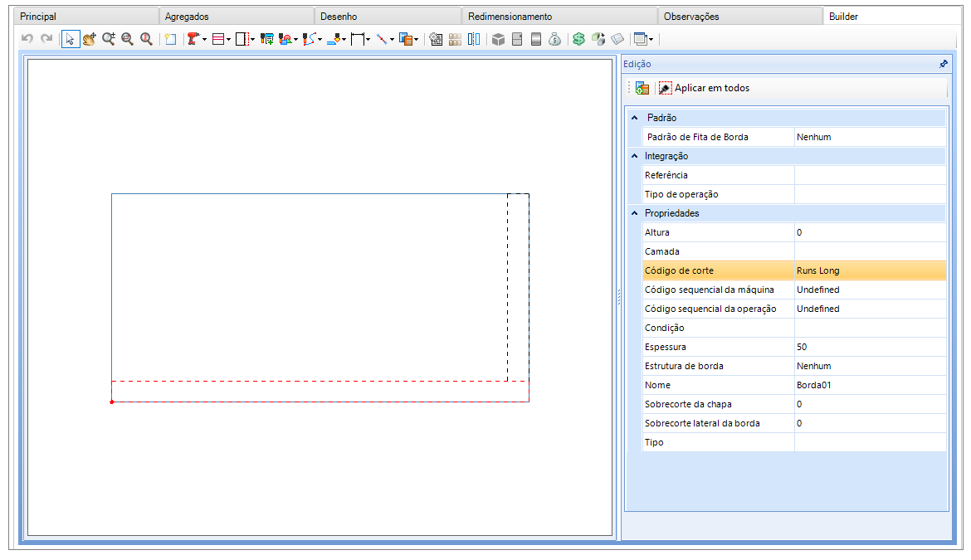Open the edge band tool dropdown arrow
Viewport: 971px width, 560px height.
[252, 40]
